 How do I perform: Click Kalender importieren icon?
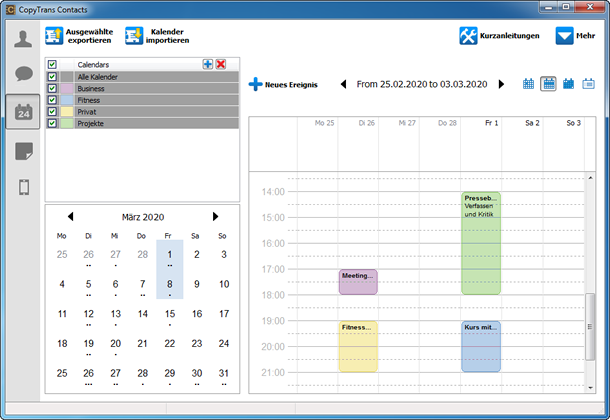coord(134,36)
